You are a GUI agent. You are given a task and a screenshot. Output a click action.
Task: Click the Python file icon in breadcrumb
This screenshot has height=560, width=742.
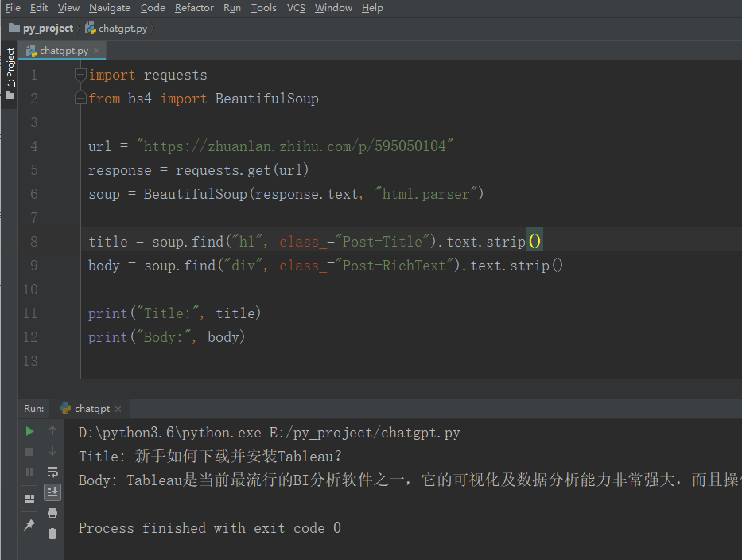click(x=91, y=28)
